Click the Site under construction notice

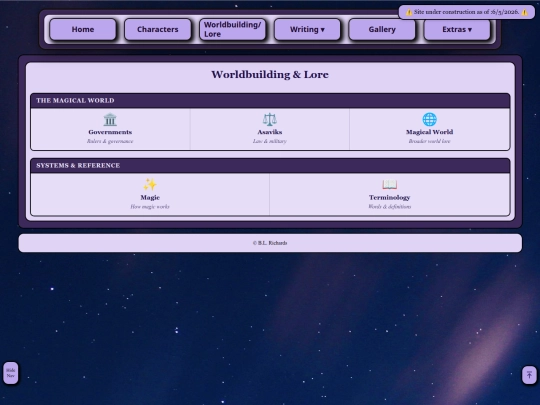click(467, 12)
